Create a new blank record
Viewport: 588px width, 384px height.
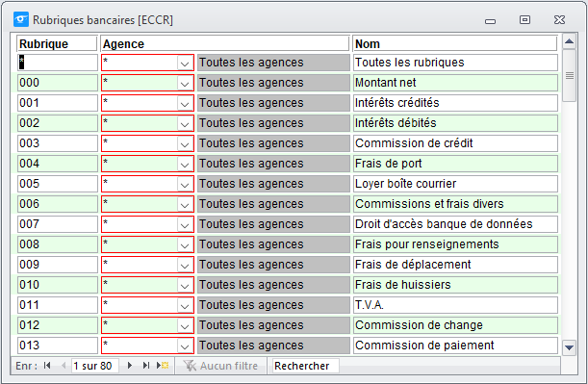163,366
